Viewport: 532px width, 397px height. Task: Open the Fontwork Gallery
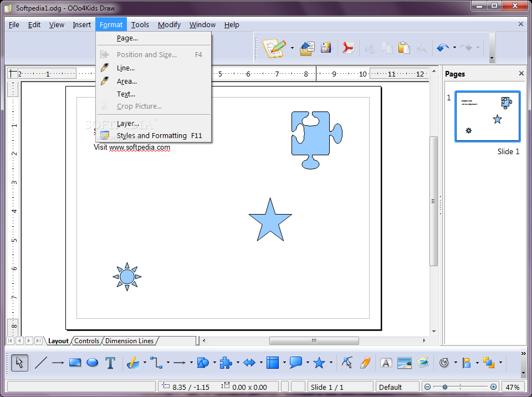pos(386,363)
